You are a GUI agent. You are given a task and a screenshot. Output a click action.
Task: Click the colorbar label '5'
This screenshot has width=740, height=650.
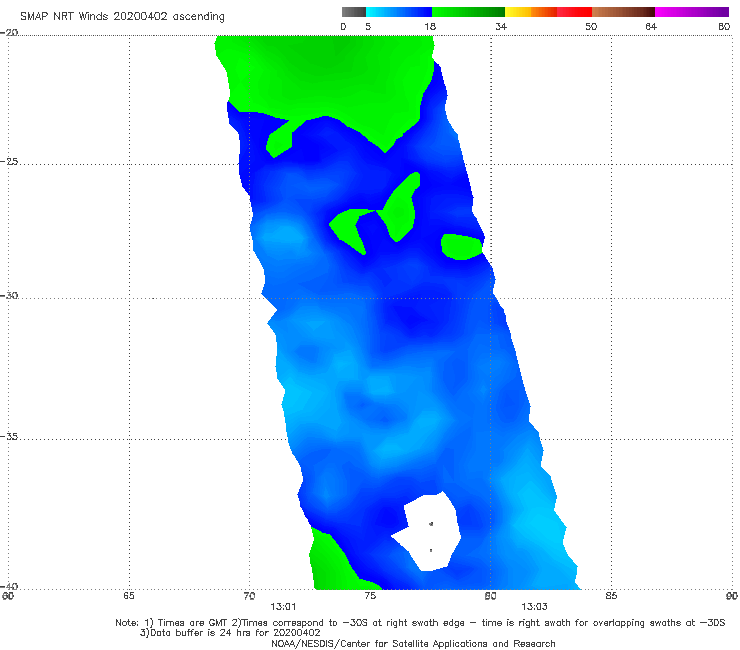point(368,27)
